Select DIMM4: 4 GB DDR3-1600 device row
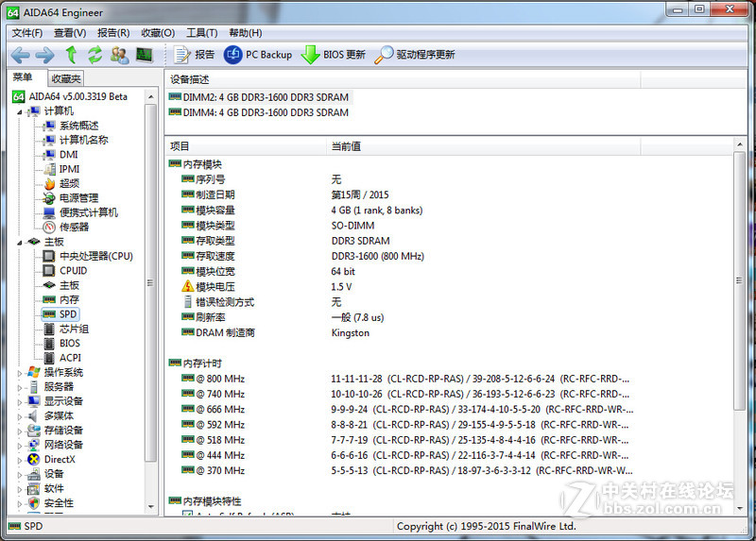The image size is (756, 541). tap(259, 112)
